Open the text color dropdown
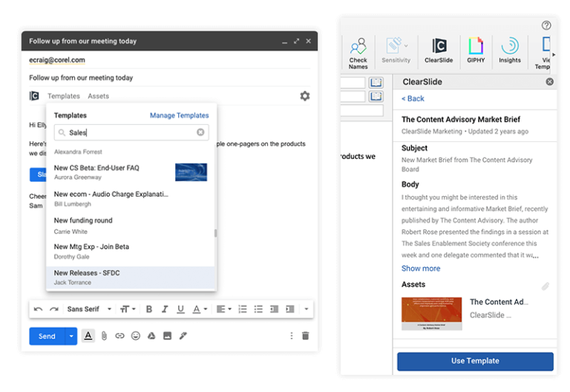Screen dimensions: 570x392 pos(200,309)
